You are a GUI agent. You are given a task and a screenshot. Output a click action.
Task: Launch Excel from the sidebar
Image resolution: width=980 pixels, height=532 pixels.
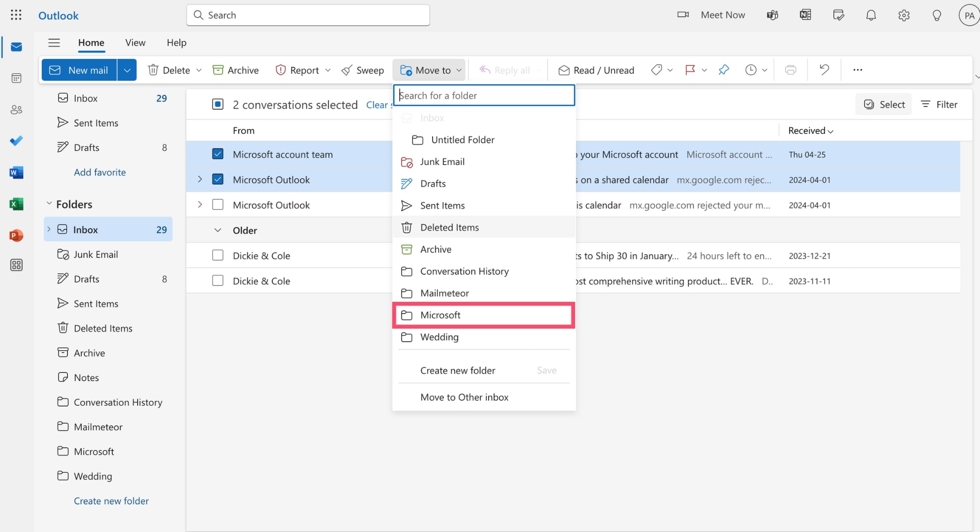coord(16,204)
